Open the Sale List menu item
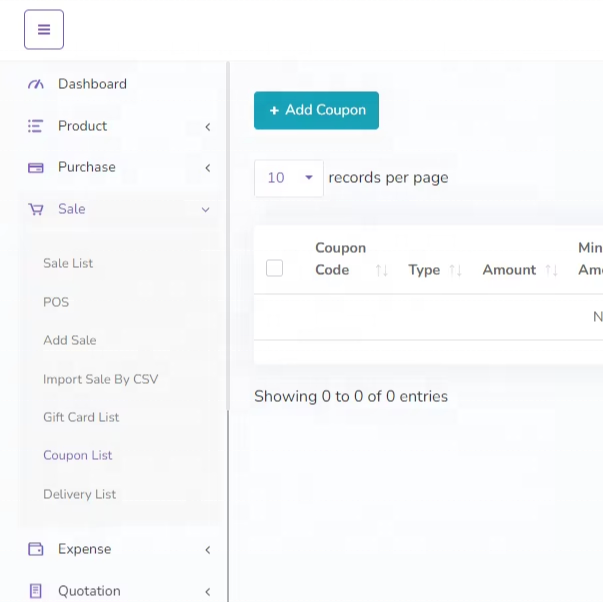Image resolution: width=603 pixels, height=603 pixels. (x=68, y=263)
